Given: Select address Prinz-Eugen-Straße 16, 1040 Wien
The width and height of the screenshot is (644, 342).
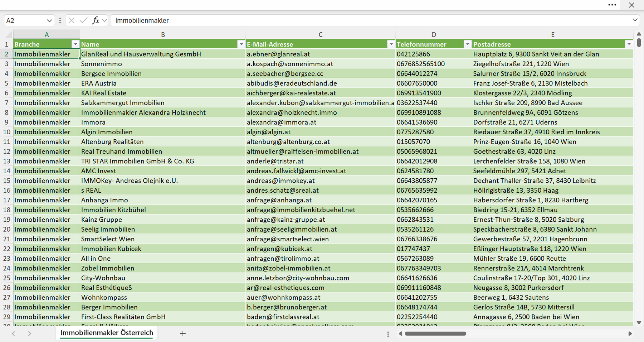Looking at the screenshot, I should tap(553, 141).
